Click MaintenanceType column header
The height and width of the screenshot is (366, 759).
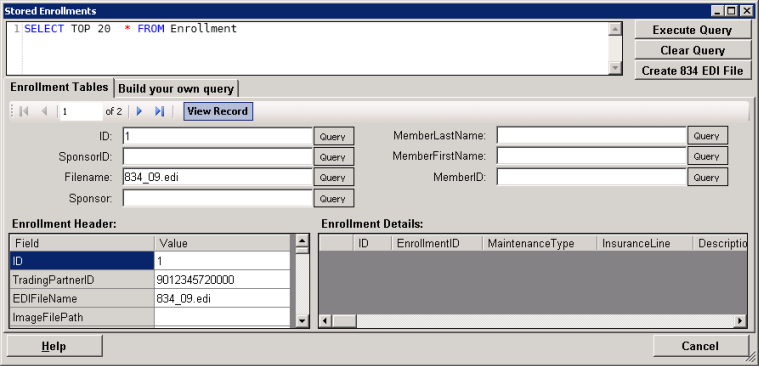(539, 243)
